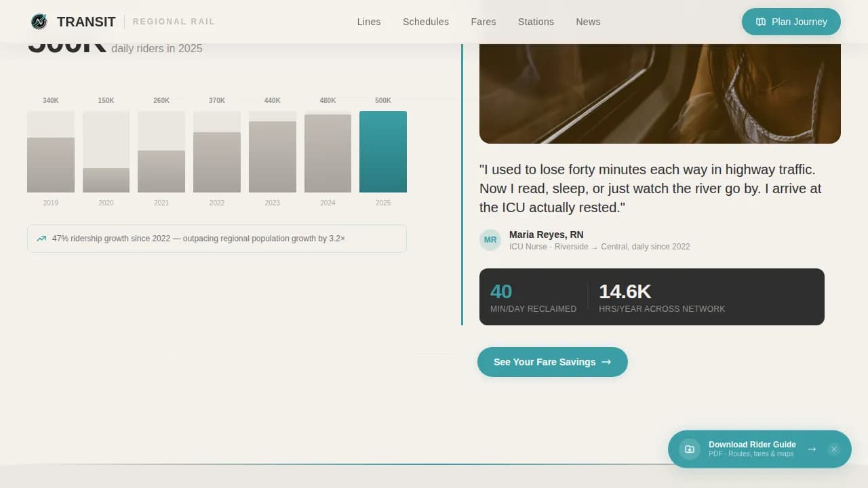The width and height of the screenshot is (868, 488).
Task: Click the PDF routes, fares & maps subtitle
Action: [751, 454]
